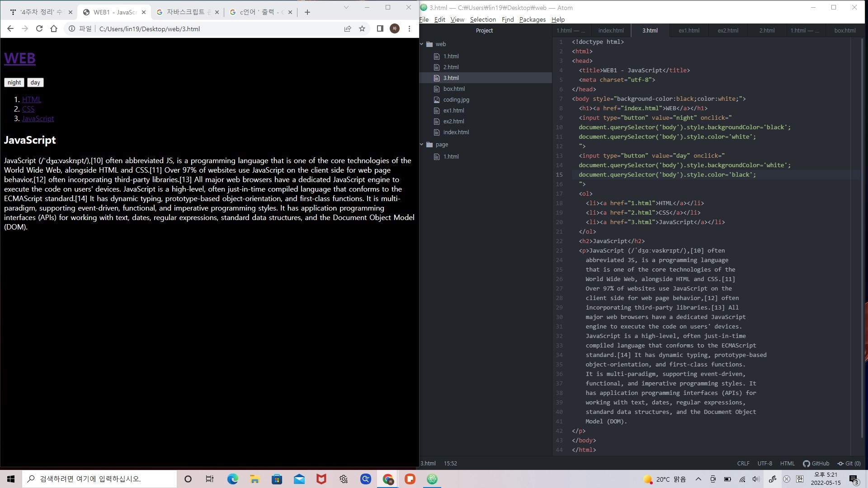Select coding.jpg in the project tree
The height and width of the screenshot is (488, 868).
click(456, 99)
